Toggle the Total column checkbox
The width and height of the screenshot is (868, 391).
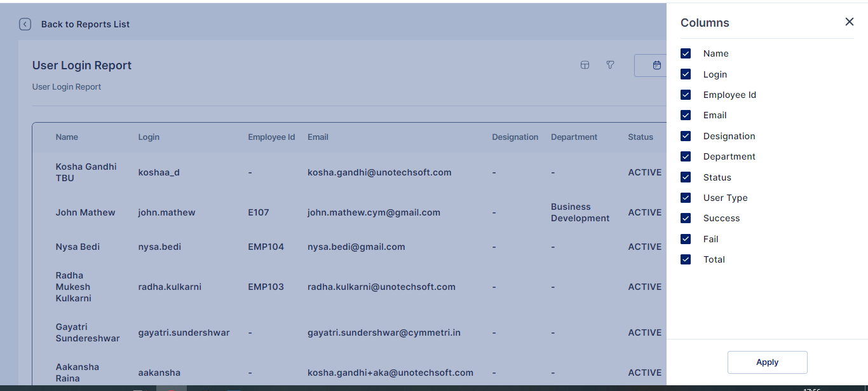(x=686, y=259)
